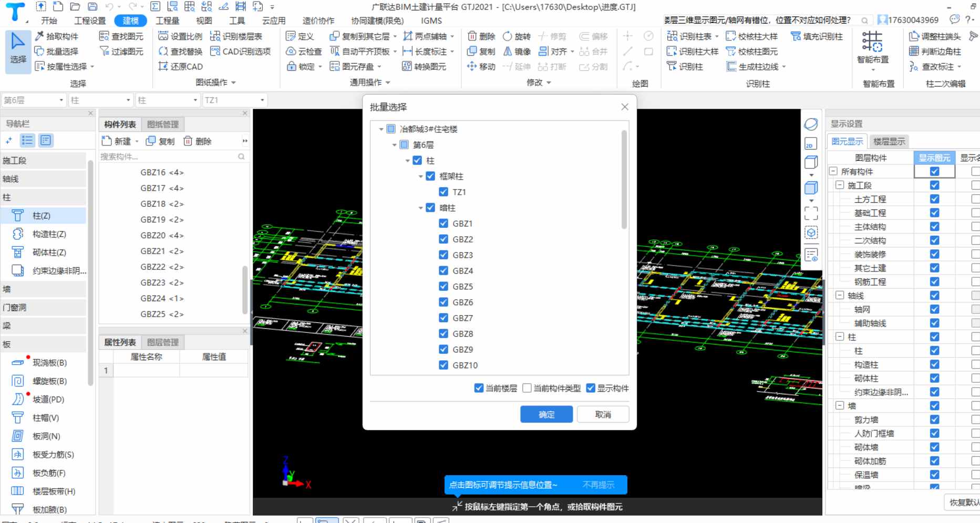Click the batch select list scrollbar
The height and width of the screenshot is (523, 980).
coord(624,180)
